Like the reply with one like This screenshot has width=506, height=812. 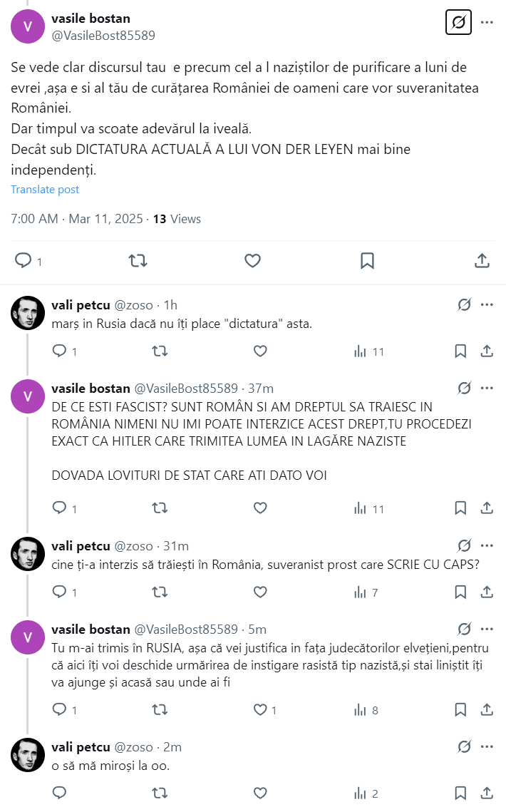[261, 710]
